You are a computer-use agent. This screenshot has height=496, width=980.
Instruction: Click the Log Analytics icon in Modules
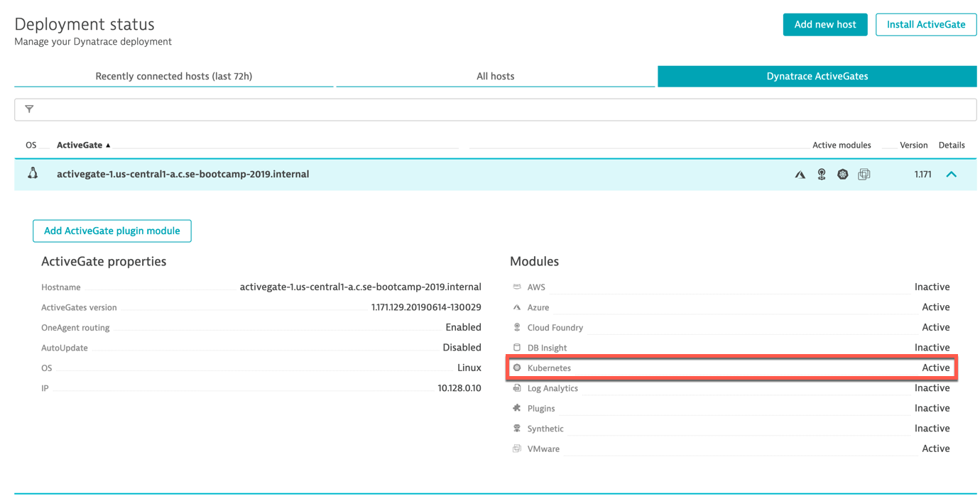517,388
